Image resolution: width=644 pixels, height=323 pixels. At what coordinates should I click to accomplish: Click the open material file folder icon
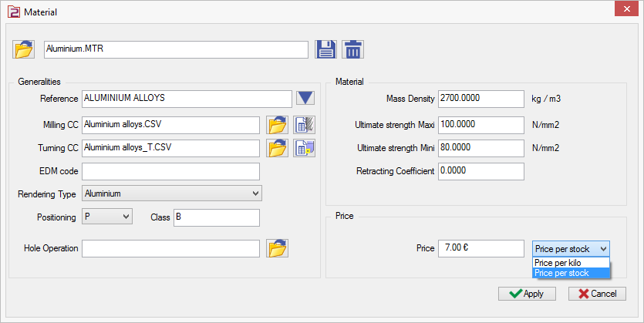[24, 49]
